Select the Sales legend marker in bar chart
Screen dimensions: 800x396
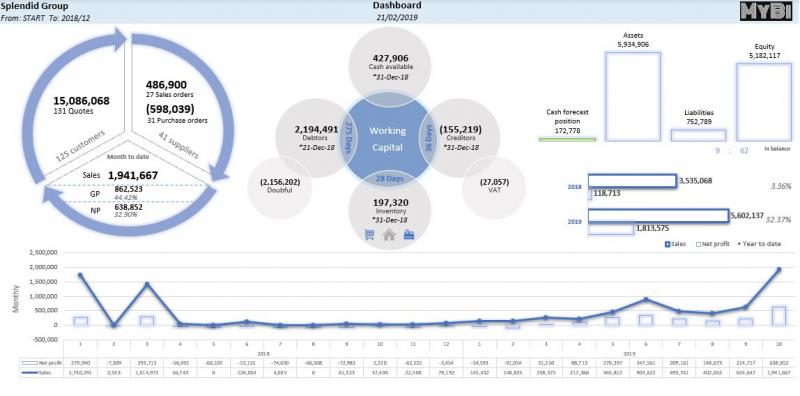point(667,244)
